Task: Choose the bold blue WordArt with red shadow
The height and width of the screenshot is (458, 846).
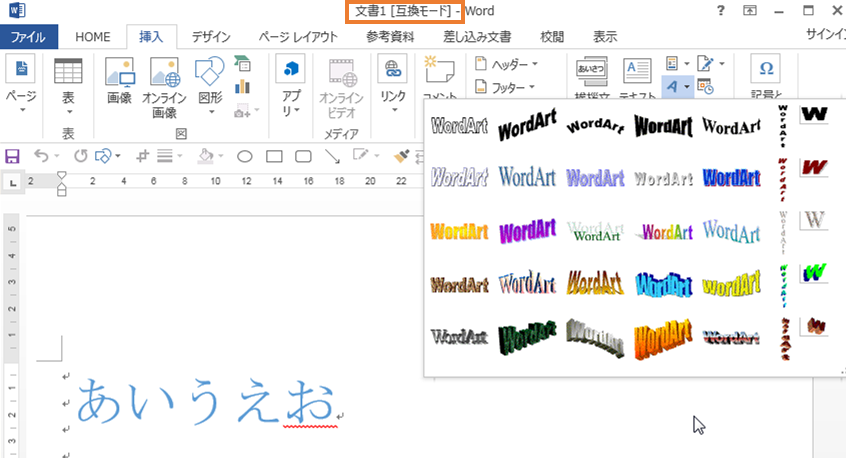Action: click(x=732, y=177)
